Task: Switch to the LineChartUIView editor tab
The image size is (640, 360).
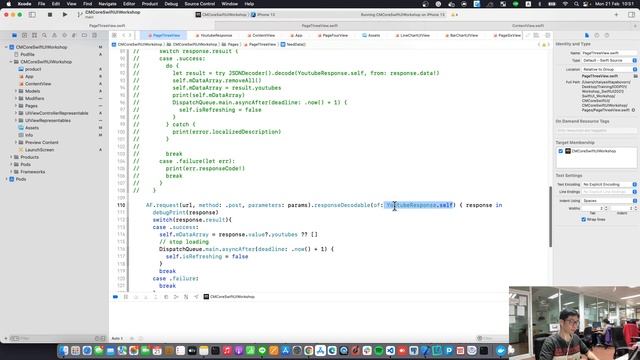Action: (x=413, y=36)
